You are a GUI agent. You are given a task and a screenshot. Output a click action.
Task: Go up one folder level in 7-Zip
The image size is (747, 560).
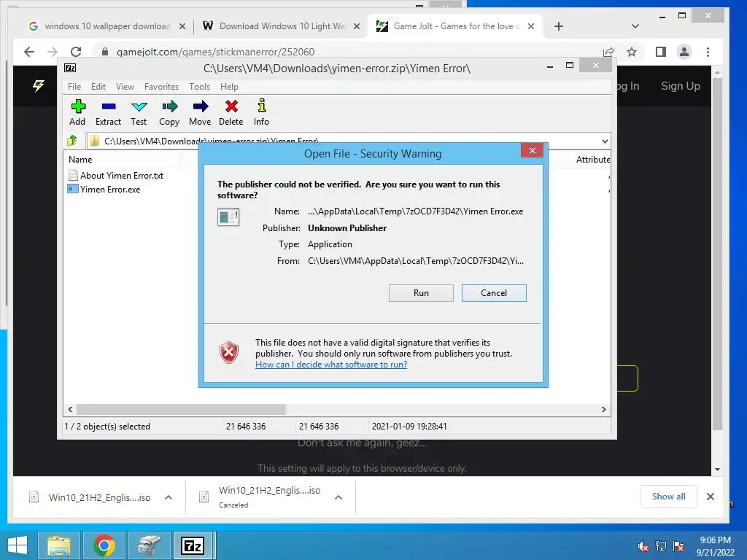coord(72,141)
